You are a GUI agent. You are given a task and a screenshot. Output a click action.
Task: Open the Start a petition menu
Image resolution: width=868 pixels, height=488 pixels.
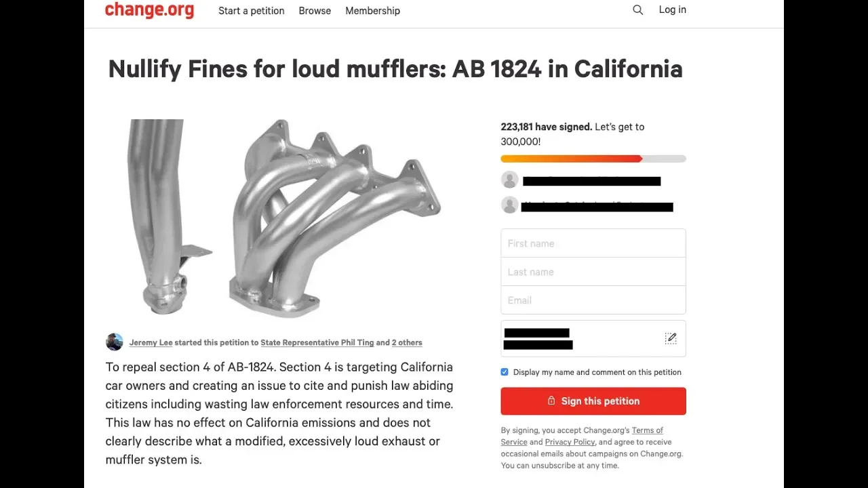[252, 11]
